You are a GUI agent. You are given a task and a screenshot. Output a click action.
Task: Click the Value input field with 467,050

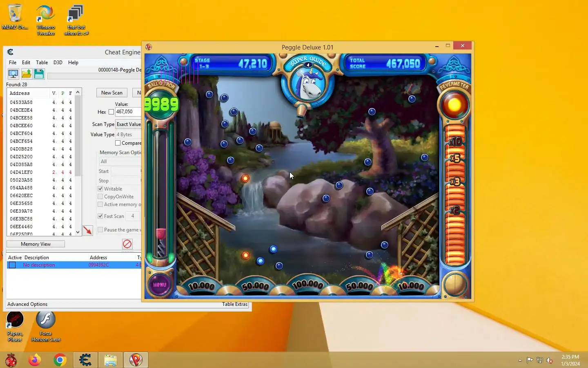(128, 112)
